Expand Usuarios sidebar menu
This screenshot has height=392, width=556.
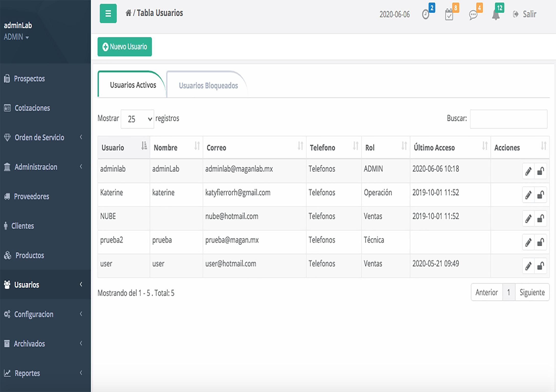45,285
